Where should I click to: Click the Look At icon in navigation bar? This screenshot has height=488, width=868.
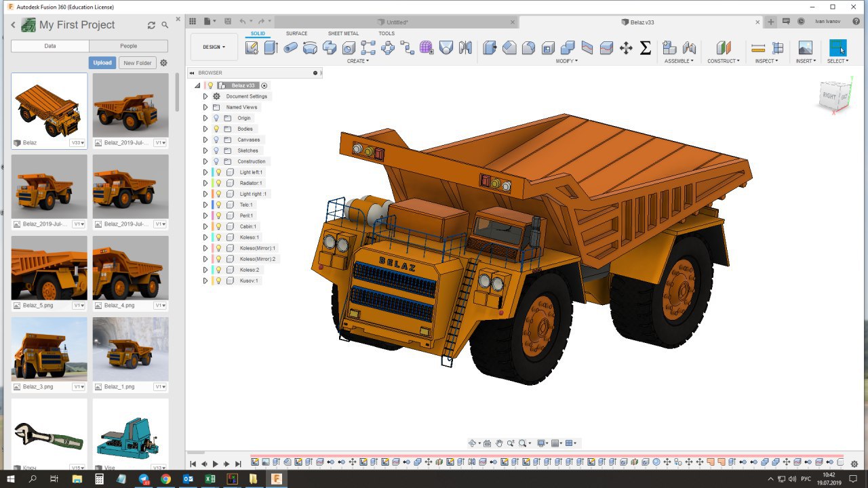coord(487,443)
